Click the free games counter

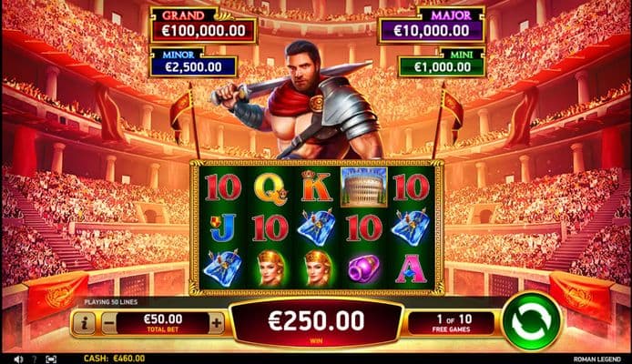453,323
